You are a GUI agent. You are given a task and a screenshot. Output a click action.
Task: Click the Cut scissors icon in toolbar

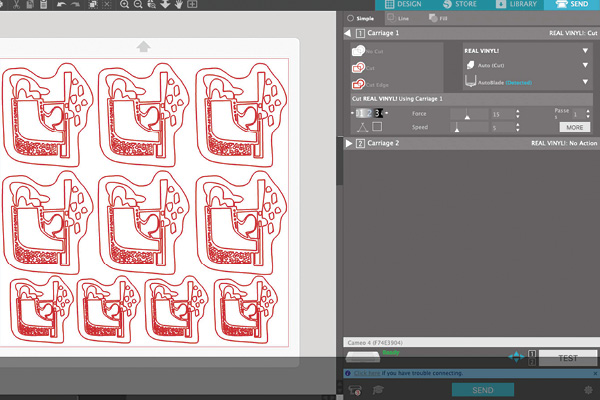pos(16,4)
